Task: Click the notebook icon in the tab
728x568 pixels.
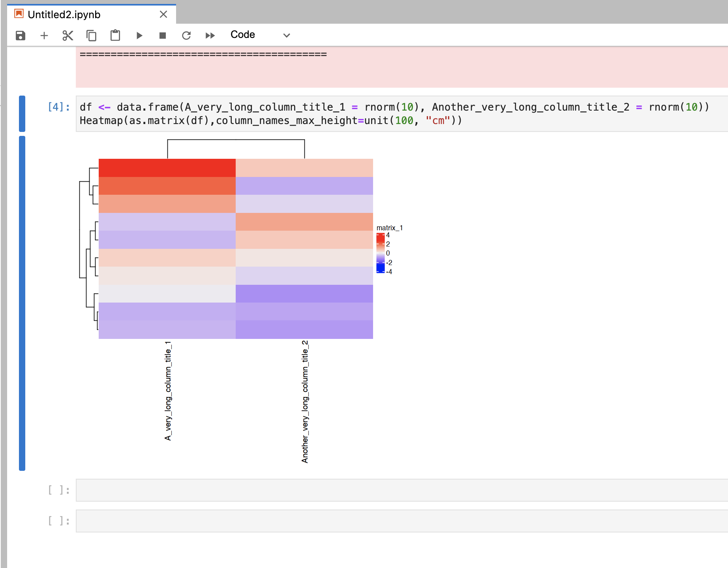Action: [18, 14]
